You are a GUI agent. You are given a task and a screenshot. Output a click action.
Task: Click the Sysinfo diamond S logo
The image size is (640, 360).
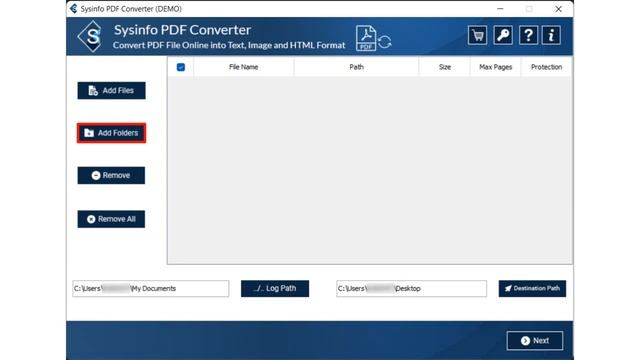tap(90, 37)
